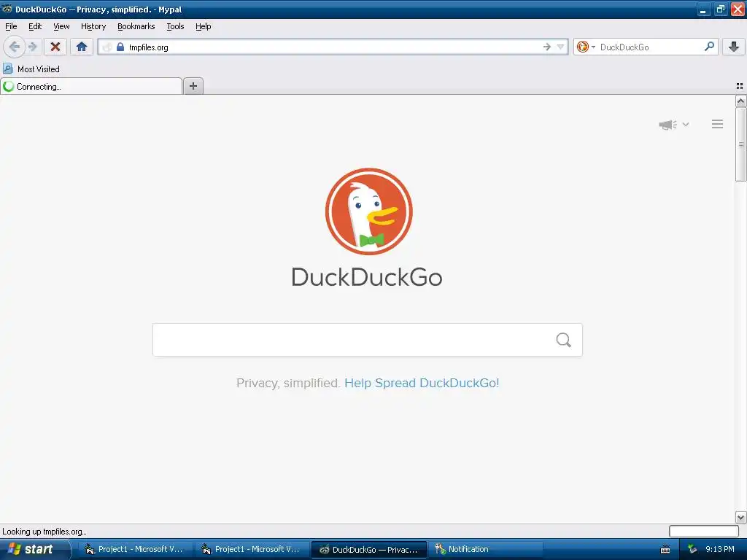This screenshot has height=560, width=747.
Task: Open the Help menu
Action: point(204,26)
